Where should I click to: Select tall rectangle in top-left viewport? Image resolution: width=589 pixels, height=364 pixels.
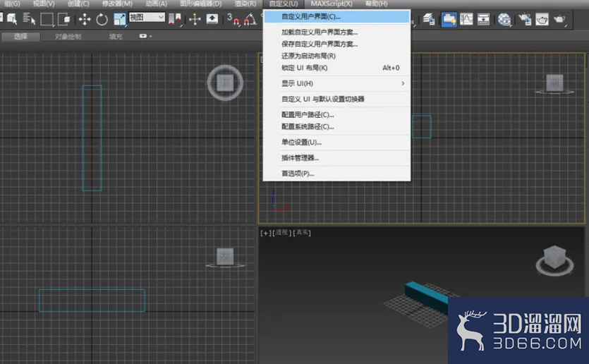coord(92,138)
